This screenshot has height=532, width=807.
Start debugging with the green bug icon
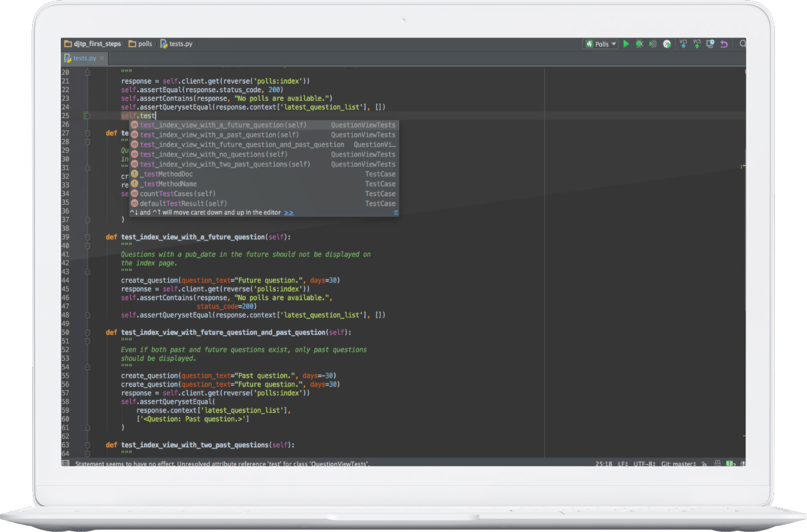(639, 44)
